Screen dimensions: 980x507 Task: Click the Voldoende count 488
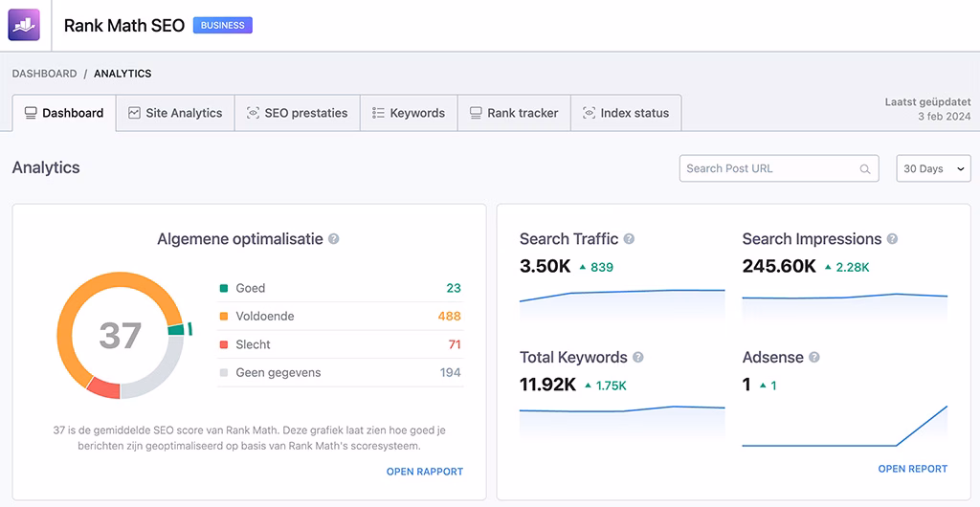pyautogui.click(x=450, y=317)
